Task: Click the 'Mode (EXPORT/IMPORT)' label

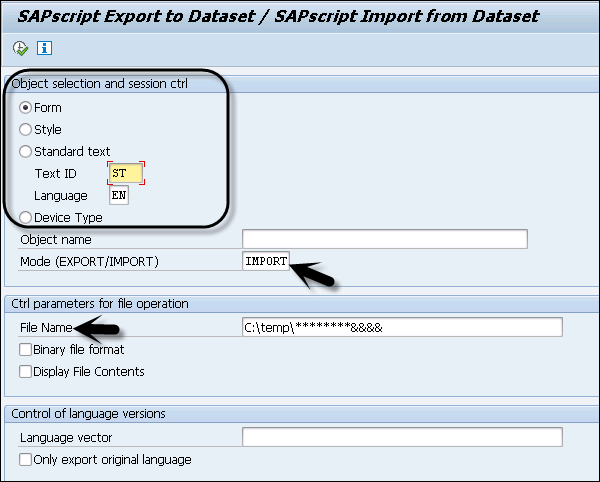Action: pos(89,262)
